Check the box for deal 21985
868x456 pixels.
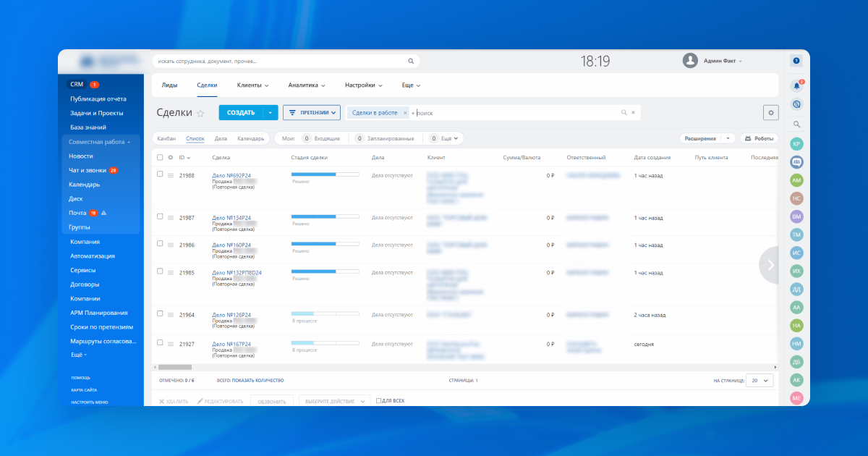tap(160, 271)
